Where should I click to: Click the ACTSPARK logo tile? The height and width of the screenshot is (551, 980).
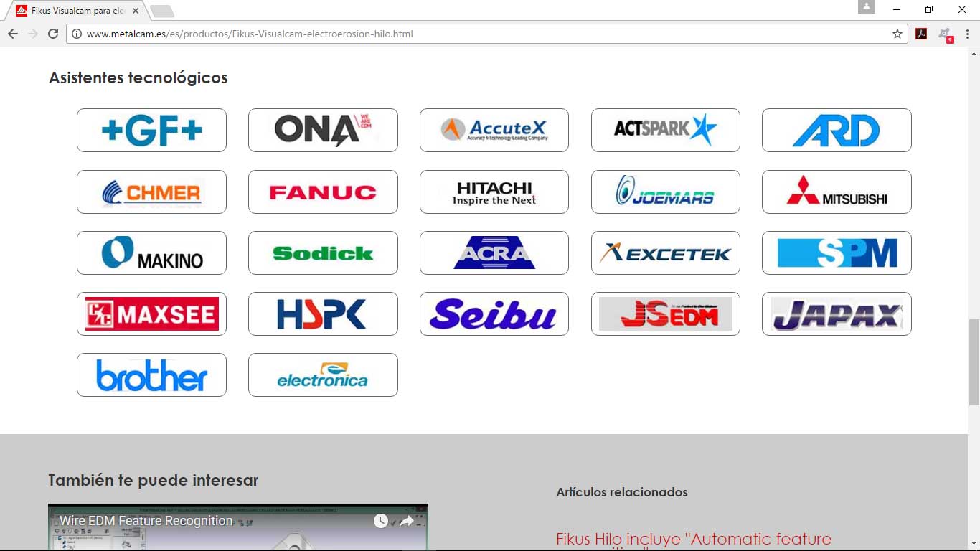pos(666,130)
